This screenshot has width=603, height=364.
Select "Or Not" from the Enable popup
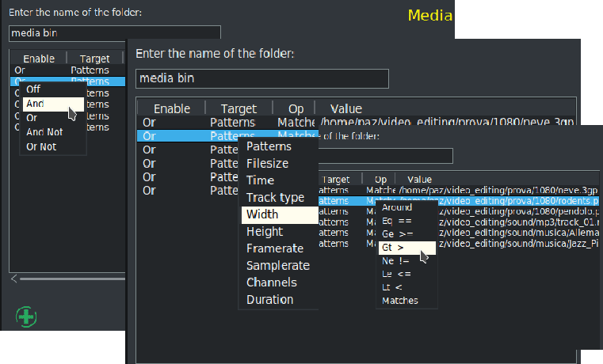42,146
